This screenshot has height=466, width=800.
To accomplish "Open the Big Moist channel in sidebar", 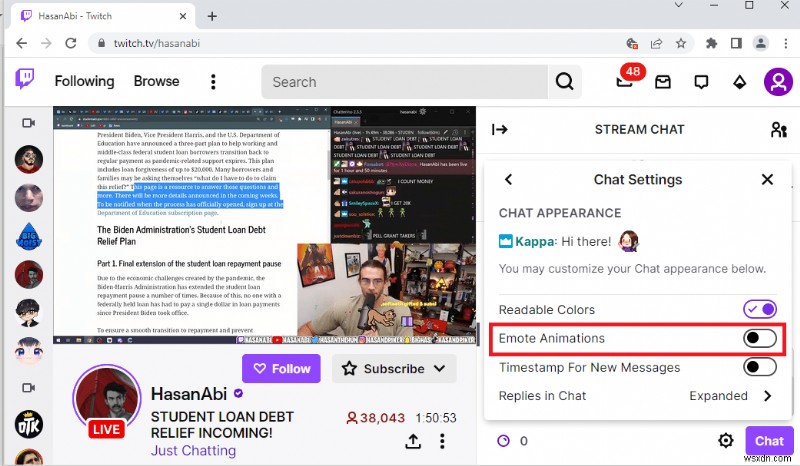I will pos(29,237).
